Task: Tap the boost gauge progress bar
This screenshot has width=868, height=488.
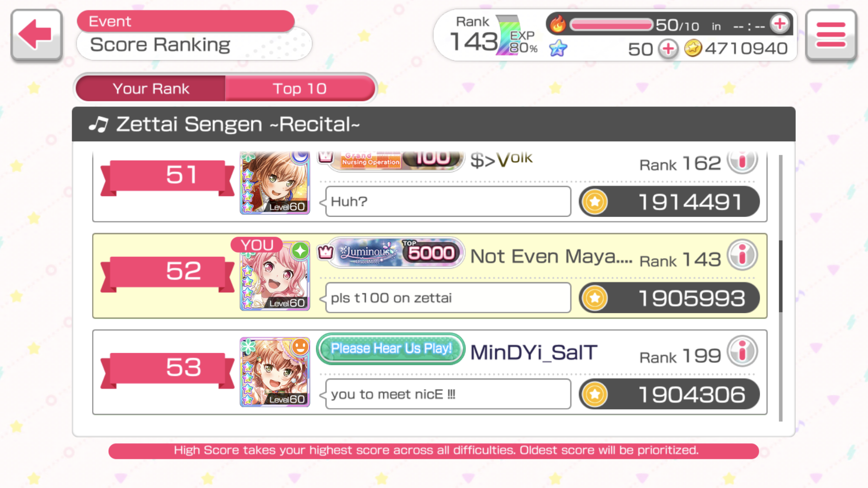Action: [611, 25]
